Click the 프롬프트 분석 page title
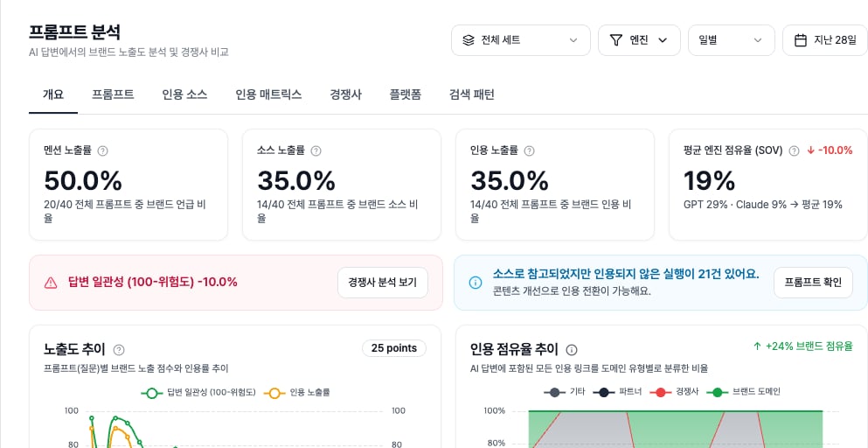 coord(74,32)
